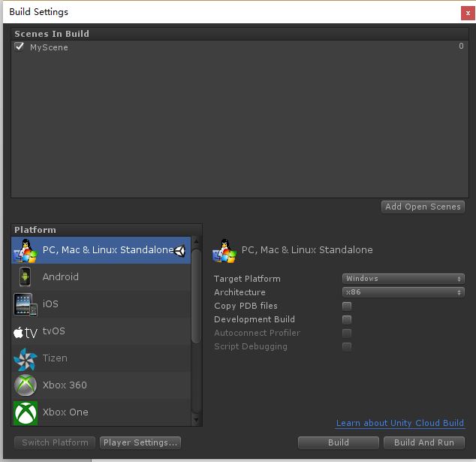This screenshot has width=476, height=462.
Task: Click platform list scroll down arrow
Action: [196, 421]
